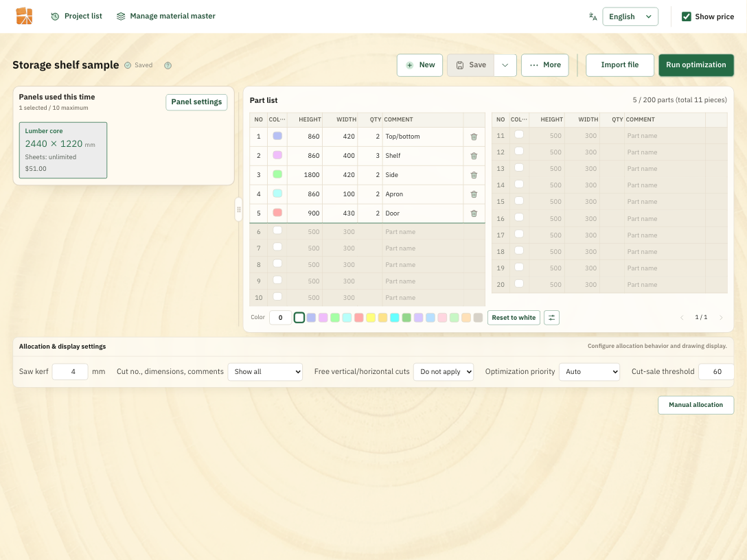Open Optimization priority Auto dropdown
747x560 pixels.
coord(589,372)
